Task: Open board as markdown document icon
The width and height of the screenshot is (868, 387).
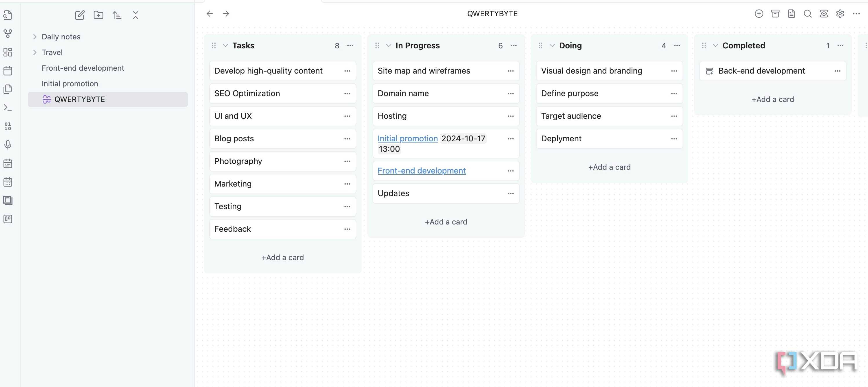Action: (x=791, y=14)
